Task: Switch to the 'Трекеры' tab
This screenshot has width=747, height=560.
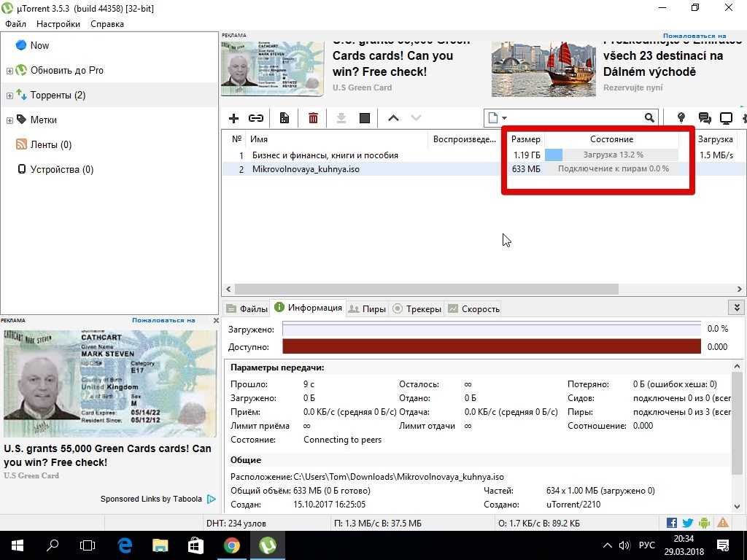Action: (x=417, y=308)
